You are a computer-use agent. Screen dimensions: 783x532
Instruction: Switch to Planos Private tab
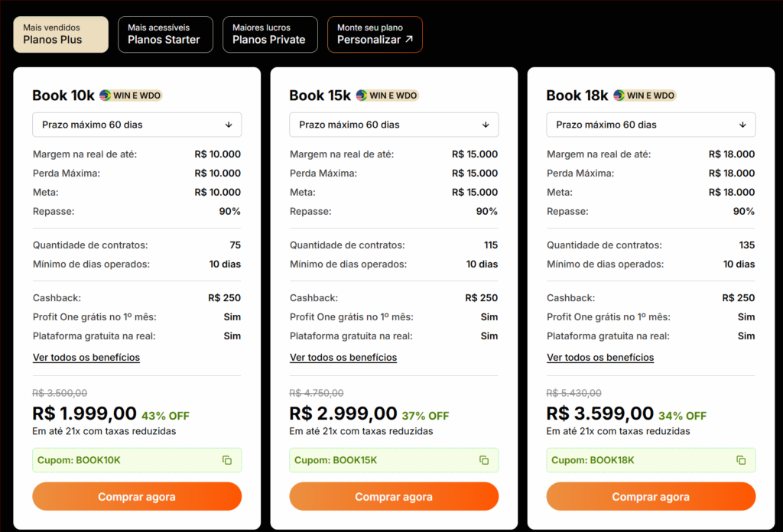click(270, 34)
